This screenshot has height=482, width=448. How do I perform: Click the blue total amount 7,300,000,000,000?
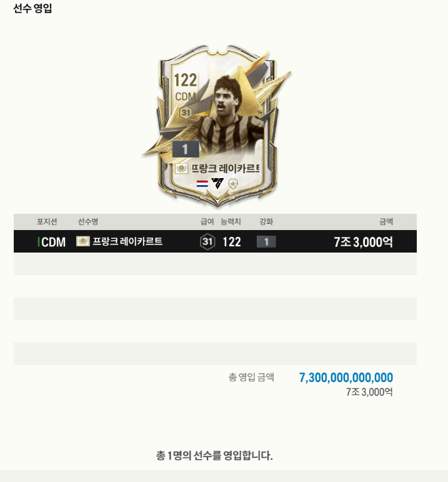[x=346, y=378]
